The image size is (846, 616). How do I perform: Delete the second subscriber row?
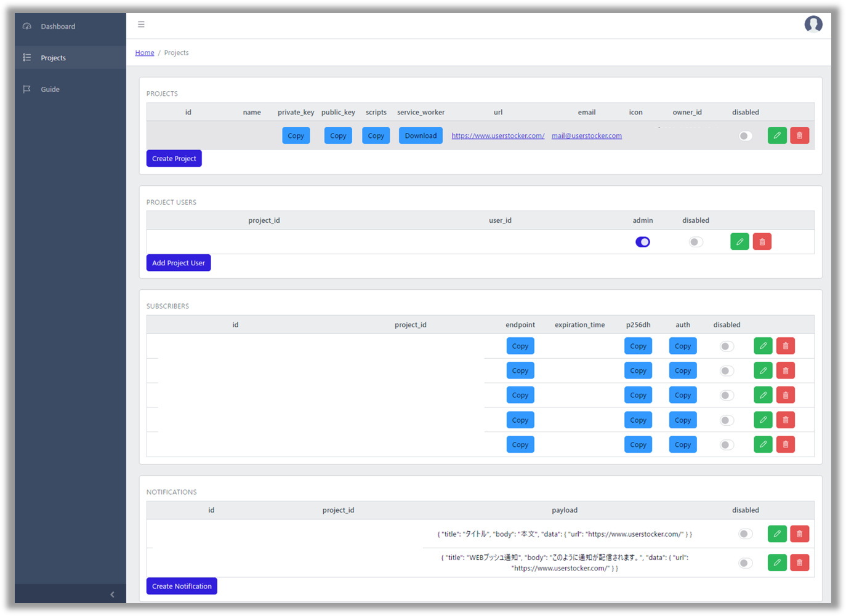tap(785, 370)
